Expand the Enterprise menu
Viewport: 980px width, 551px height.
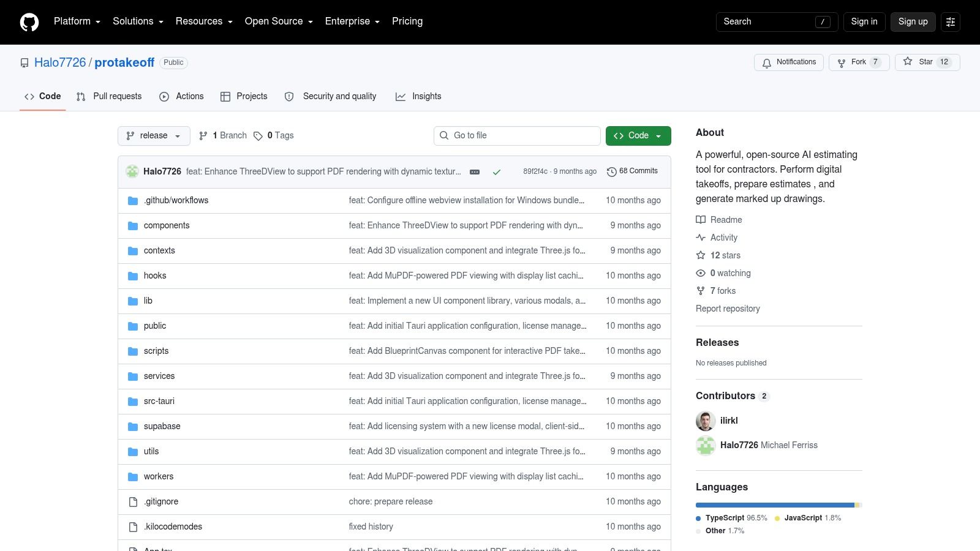(x=352, y=21)
